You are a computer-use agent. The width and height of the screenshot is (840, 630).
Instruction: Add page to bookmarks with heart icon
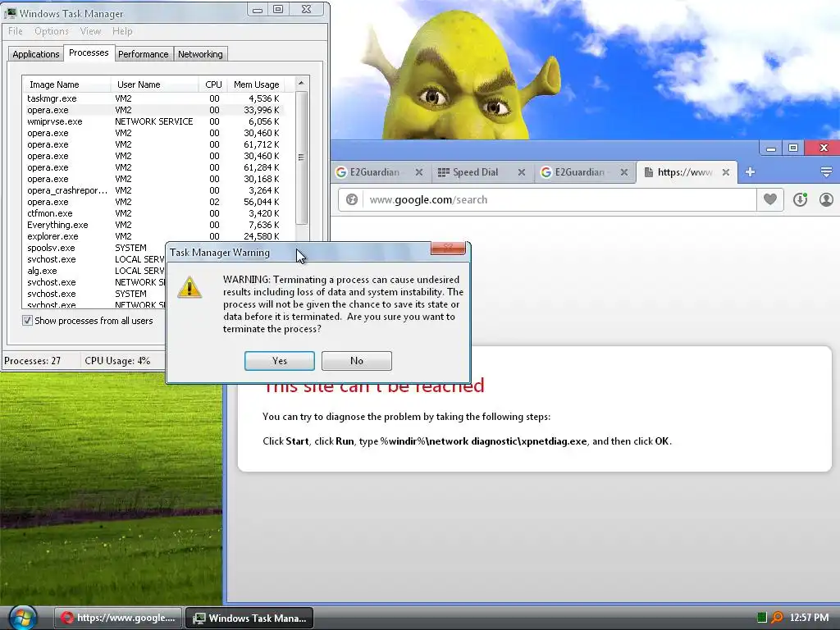point(769,200)
